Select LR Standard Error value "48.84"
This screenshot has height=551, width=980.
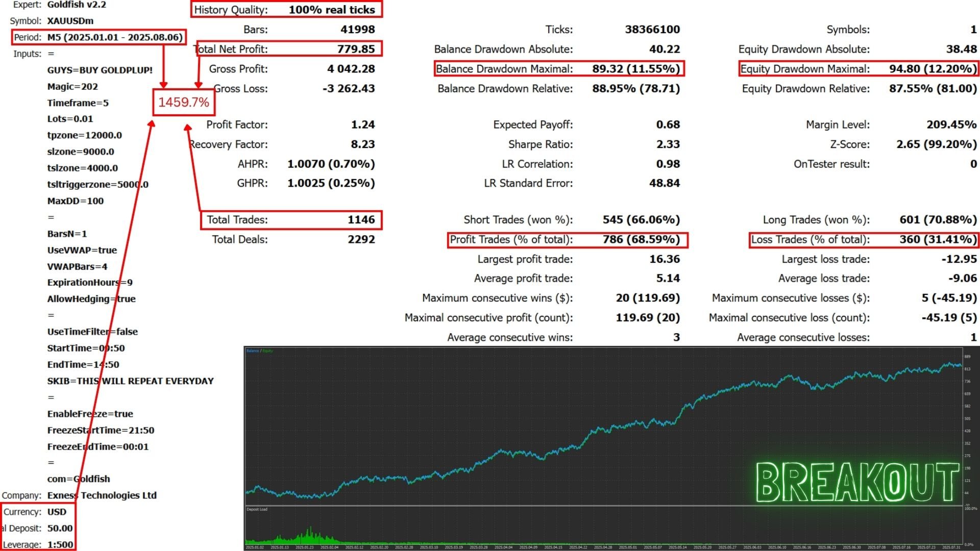(665, 183)
